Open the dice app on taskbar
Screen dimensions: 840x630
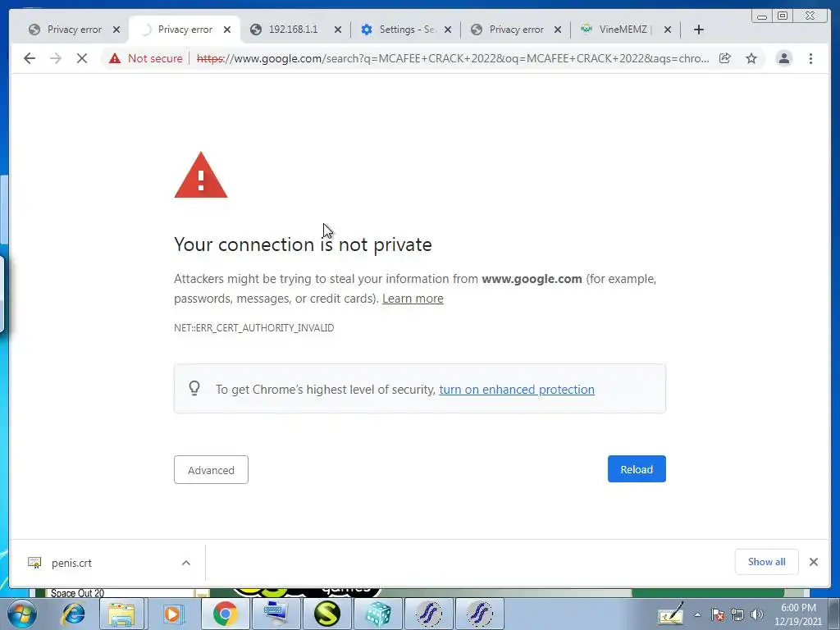coord(378,614)
